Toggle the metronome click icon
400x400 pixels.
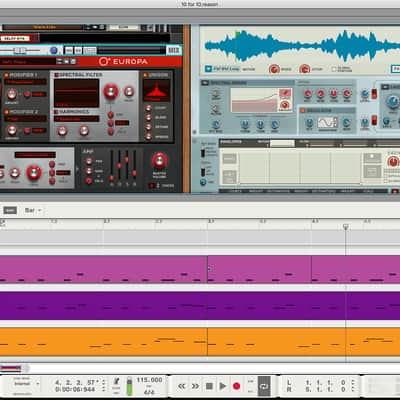tap(116, 381)
